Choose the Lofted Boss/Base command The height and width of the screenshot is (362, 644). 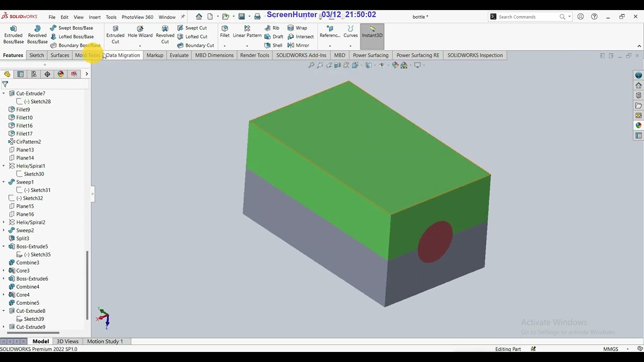coord(71,37)
